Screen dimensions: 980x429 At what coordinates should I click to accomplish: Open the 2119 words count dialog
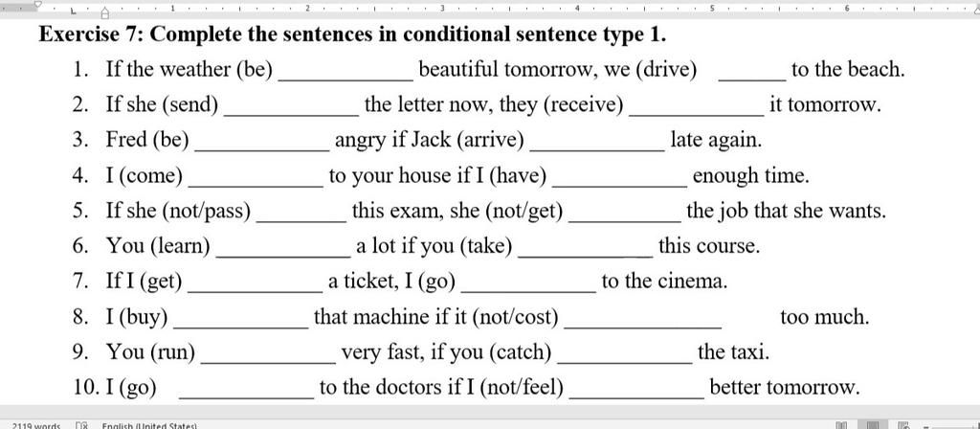[x=36, y=425]
